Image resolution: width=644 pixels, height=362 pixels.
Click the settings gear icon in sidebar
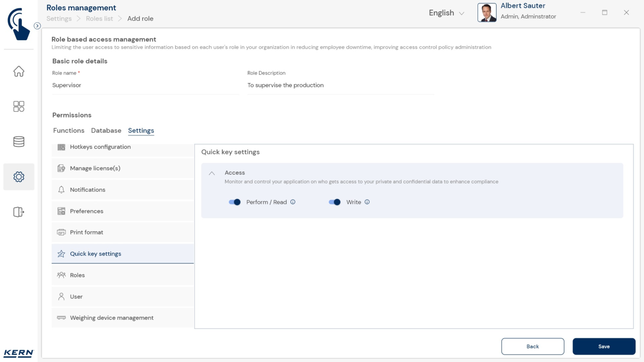click(x=19, y=177)
